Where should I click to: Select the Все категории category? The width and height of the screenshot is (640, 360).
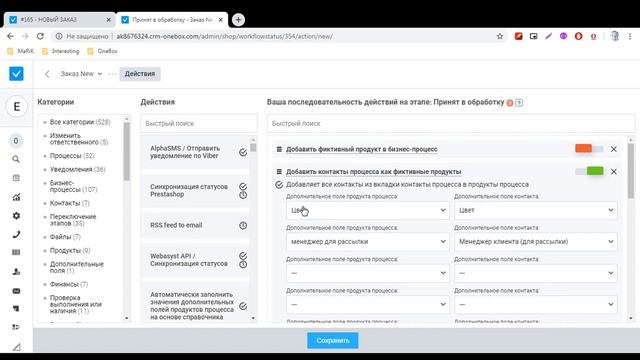click(80, 122)
